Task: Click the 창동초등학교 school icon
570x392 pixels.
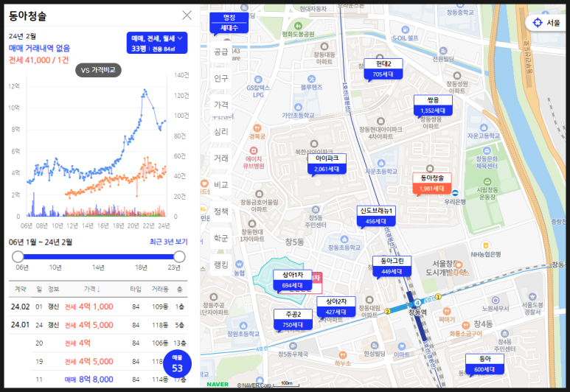Action: click(x=344, y=239)
